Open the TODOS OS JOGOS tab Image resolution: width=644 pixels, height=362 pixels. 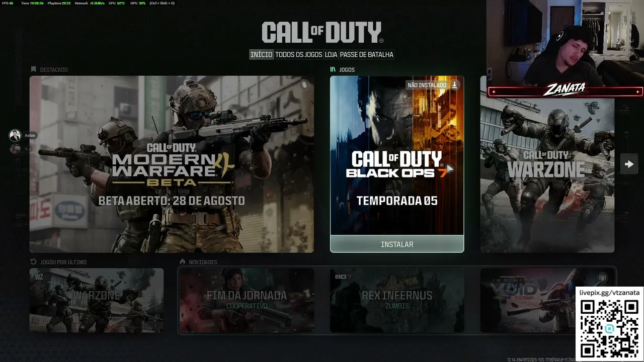(x=299, y=54)
